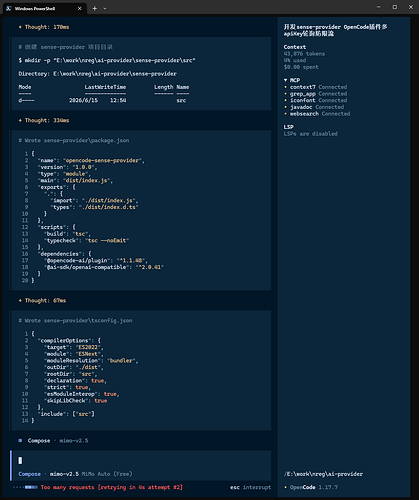Viewport: 419px width, 500px height.
Task: Click the LSPs are disabled text
Action: click(311, 134)
